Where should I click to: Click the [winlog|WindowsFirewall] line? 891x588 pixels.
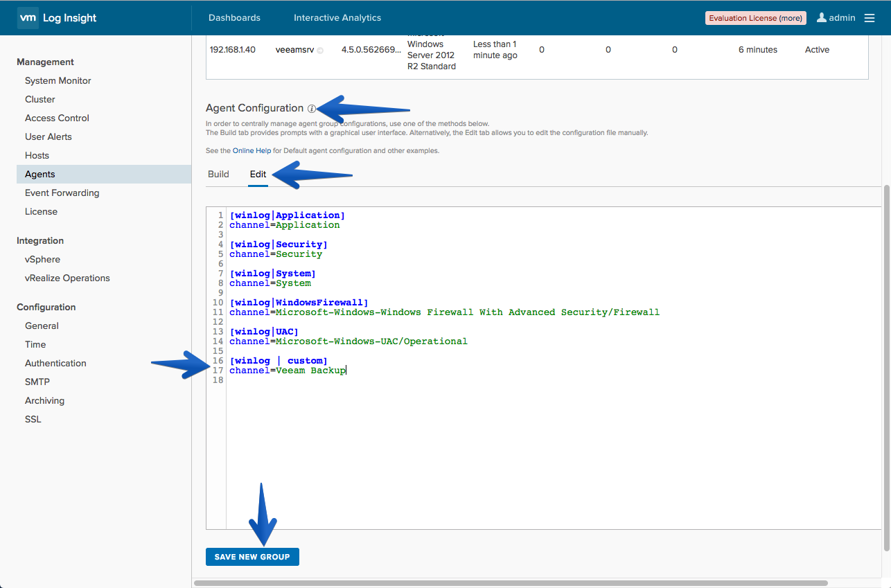pos(299,303)
